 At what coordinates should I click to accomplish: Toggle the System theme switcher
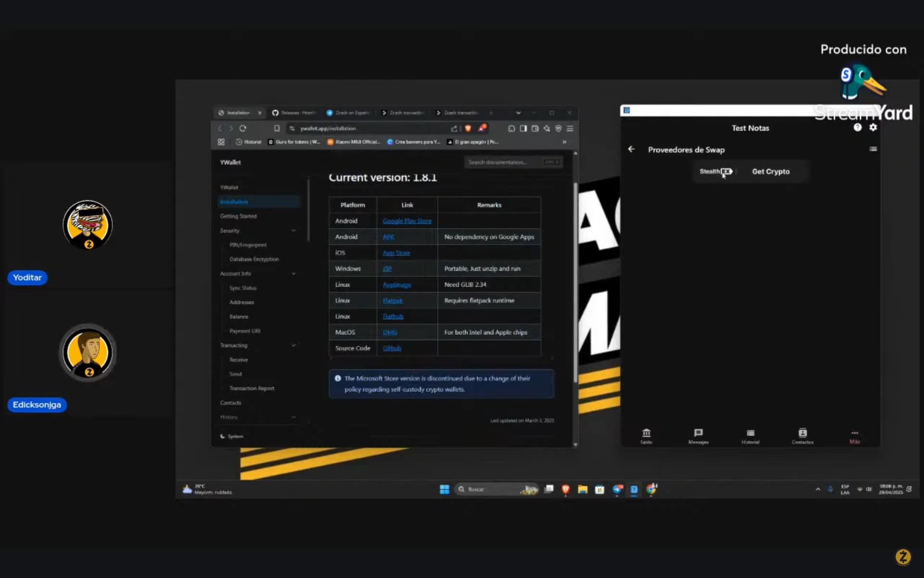click(x=232, y=436)
